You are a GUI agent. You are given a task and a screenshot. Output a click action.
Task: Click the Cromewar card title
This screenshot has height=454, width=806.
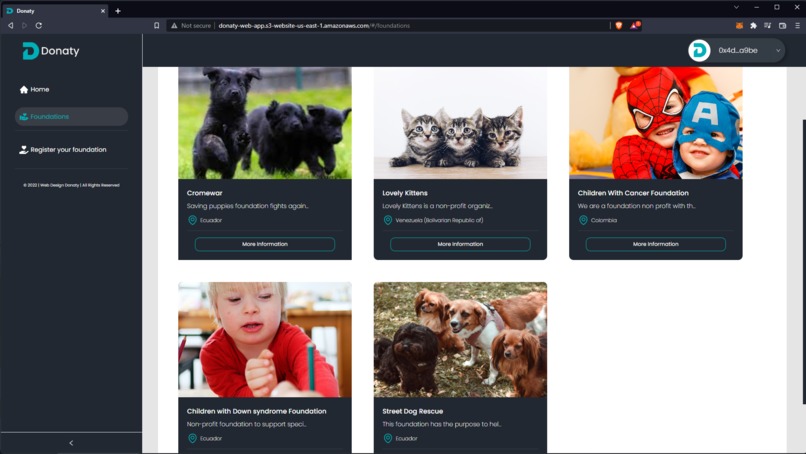(205, 193)
